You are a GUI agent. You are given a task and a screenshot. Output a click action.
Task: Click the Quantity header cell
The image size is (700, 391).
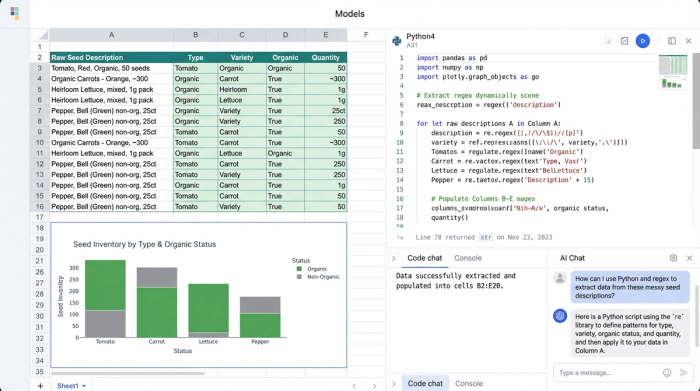click(x=326, y=58)
